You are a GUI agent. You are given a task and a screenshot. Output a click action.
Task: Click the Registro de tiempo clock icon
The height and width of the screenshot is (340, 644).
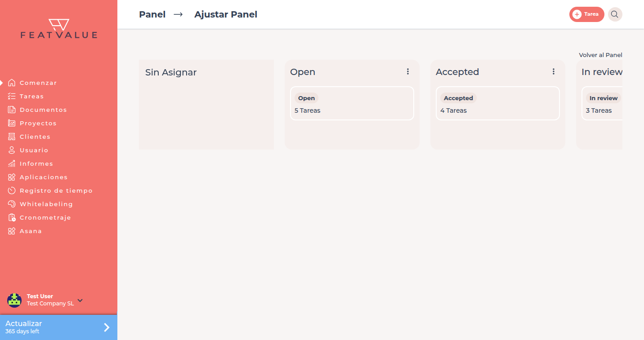pyautogui.click(x=12, y=190)
